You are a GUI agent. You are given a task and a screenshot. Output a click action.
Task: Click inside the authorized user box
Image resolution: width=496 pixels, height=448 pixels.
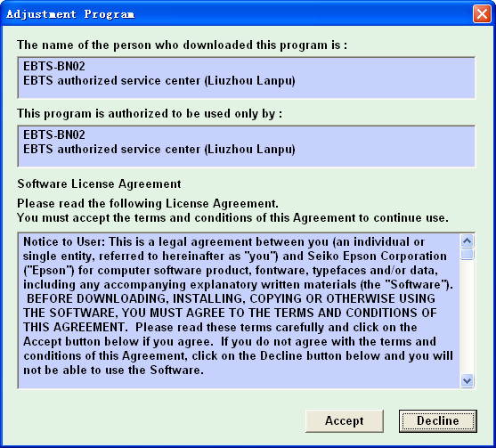[x=246, y=146]
